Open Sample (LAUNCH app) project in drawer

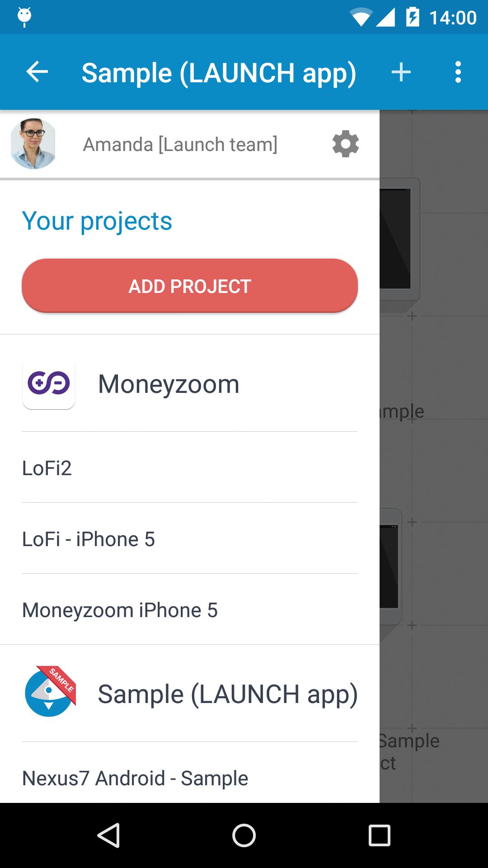pyautogui.click(x=227, y=694)
